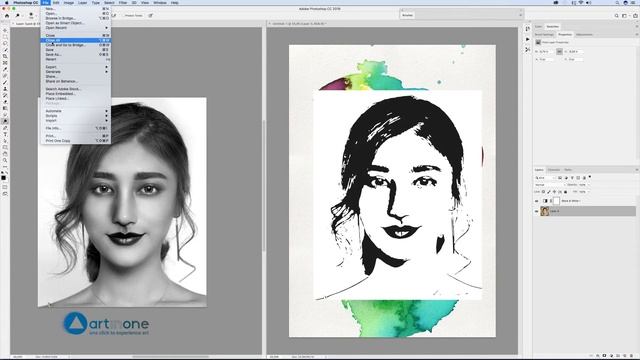Select the Spot Healing Brush tool
This screenshot has width=640, height=360.
coord(5,76)
